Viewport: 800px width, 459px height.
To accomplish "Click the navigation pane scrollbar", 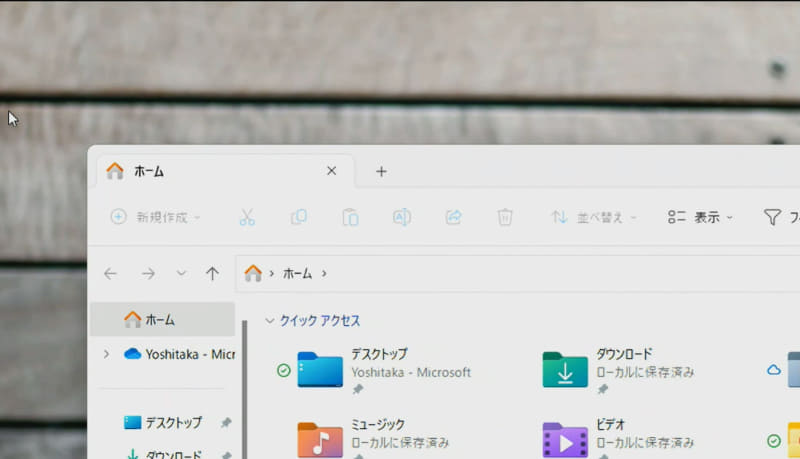I will (244, 390).
